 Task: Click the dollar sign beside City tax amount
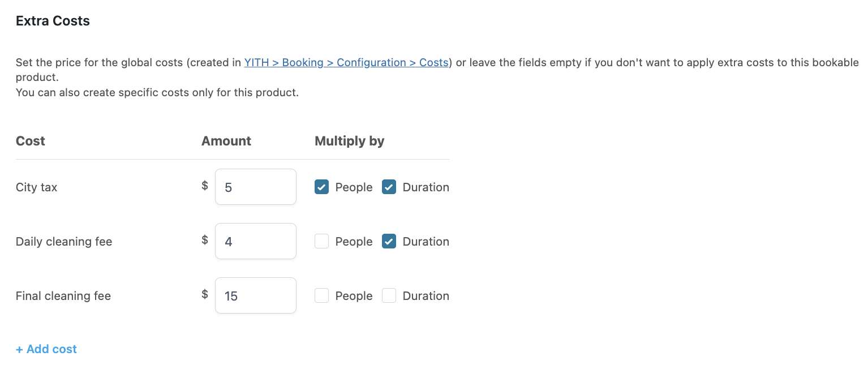click(205, 186)
